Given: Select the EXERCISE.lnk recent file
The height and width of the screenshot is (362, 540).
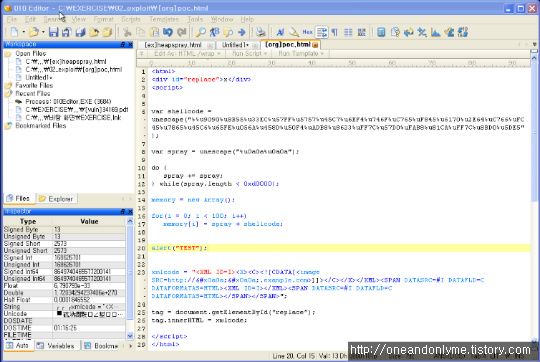Looking at the screenshot, I should coord(73,118).
